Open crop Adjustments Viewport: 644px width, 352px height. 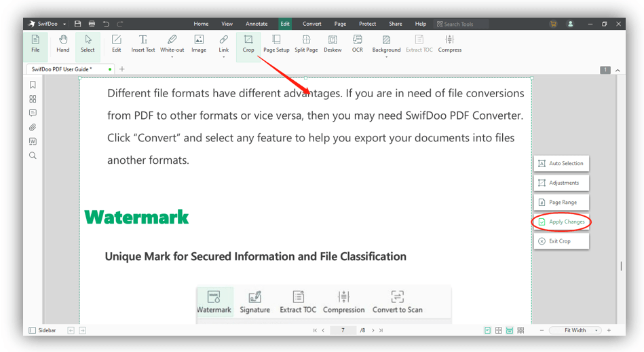pyautogui.click(x=561, y=183)
